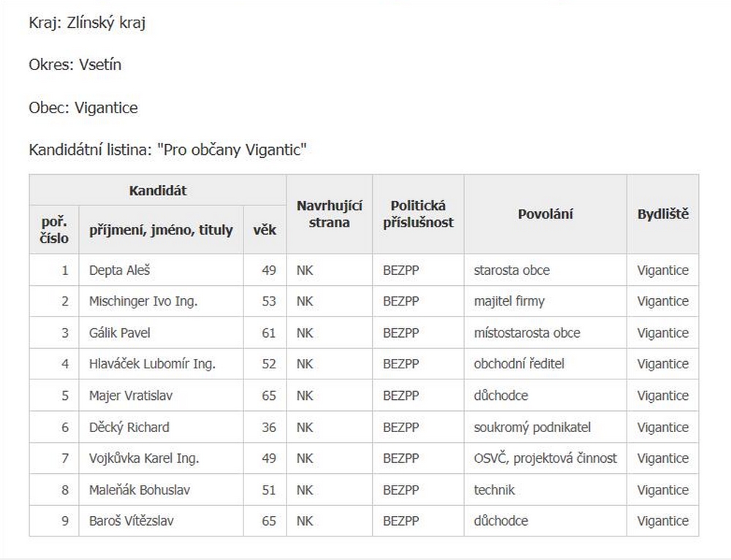Screen dimensions: 731x560
Task: Click the Bydliště column header
Action: click(663, 214)
